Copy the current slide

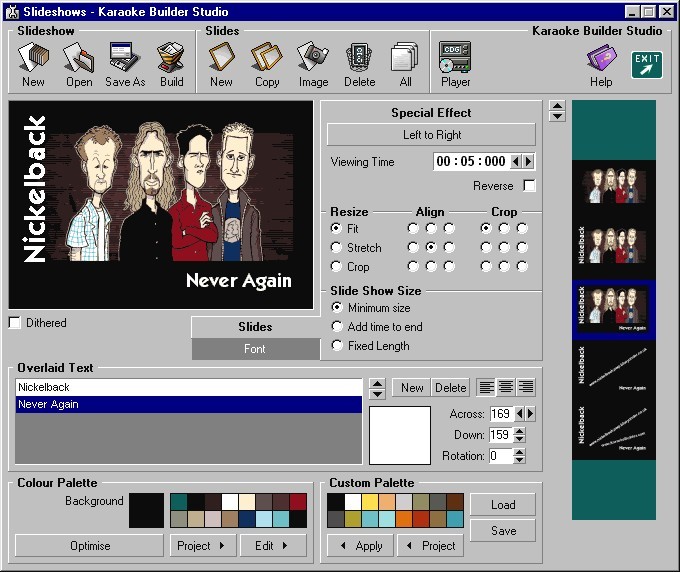tap(267, 63)
